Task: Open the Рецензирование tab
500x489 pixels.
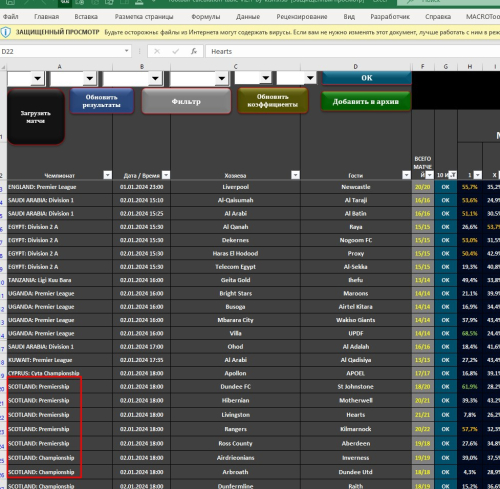Action: pos(302,16)
